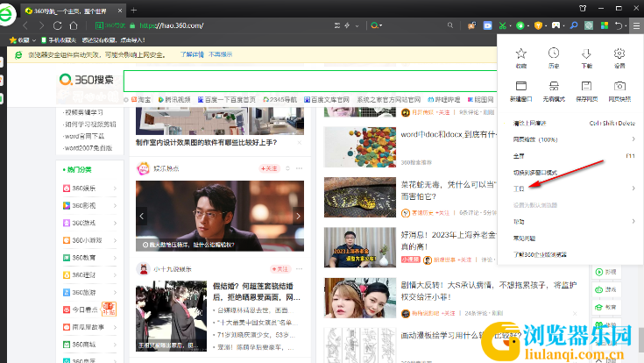Open the search engine selector dropdown
Image resolution: width=644 pixels, height=363 pixels.
(376, 25)
